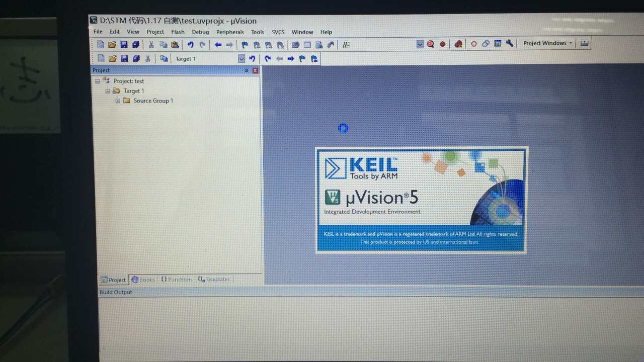This screenshot has width=644, height=362.
Task: Click the greyed Redo arrow in top toolbar
Action: pyautogui.click(x=202, y=45)
